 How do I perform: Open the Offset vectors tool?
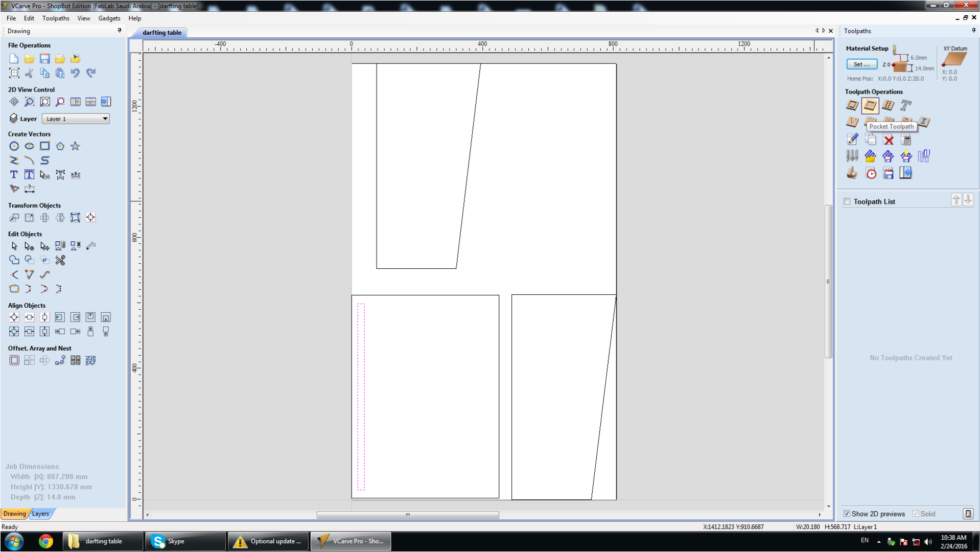coord(14,361)
